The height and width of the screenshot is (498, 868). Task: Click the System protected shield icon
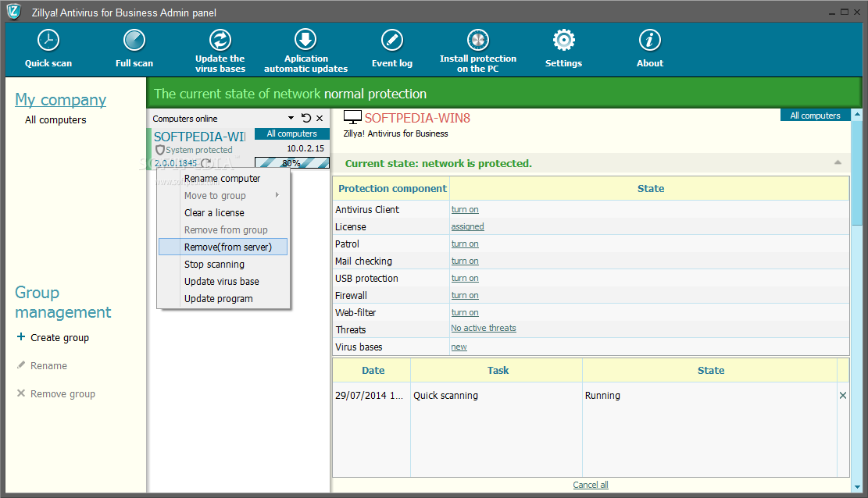(x=160, y=150)
